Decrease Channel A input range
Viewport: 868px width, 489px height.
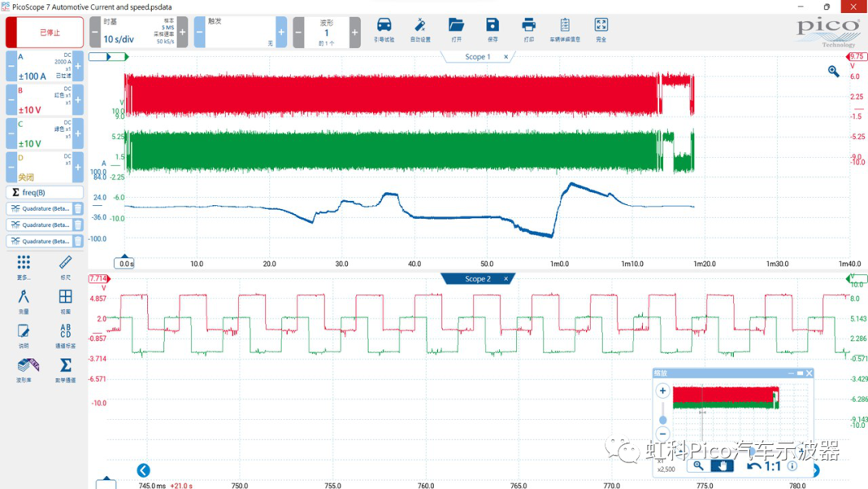11,67
